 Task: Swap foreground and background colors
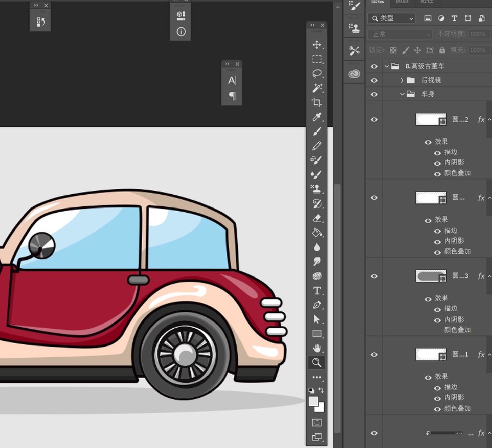tap(321, 390)
